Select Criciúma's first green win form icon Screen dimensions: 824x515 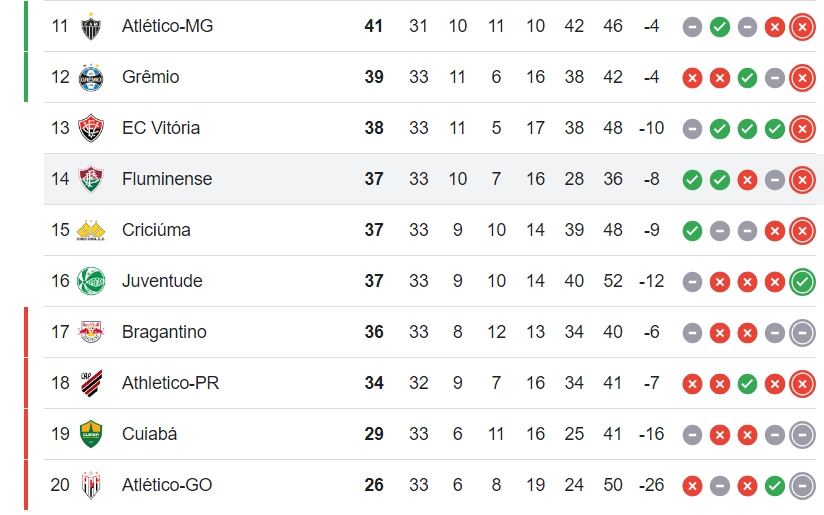692,231
